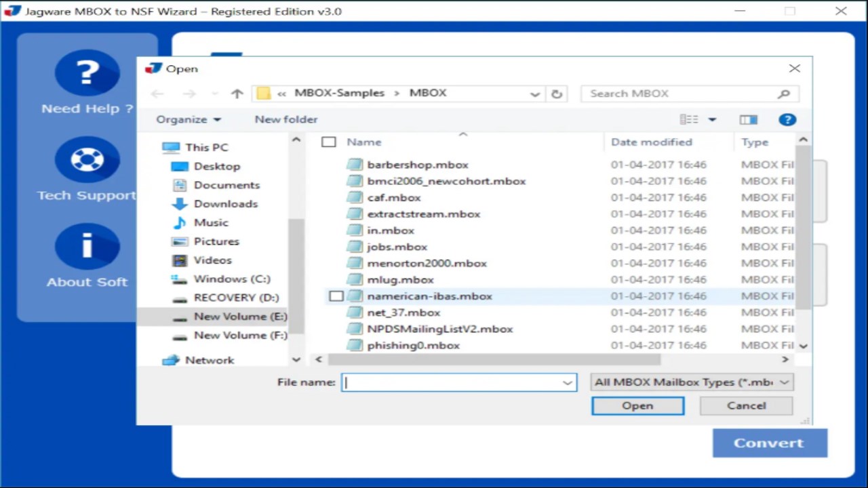Open the Tech Support lifebuoy icon
The image size is (868, 488).
pyautogui.click(x=87, y=159)
